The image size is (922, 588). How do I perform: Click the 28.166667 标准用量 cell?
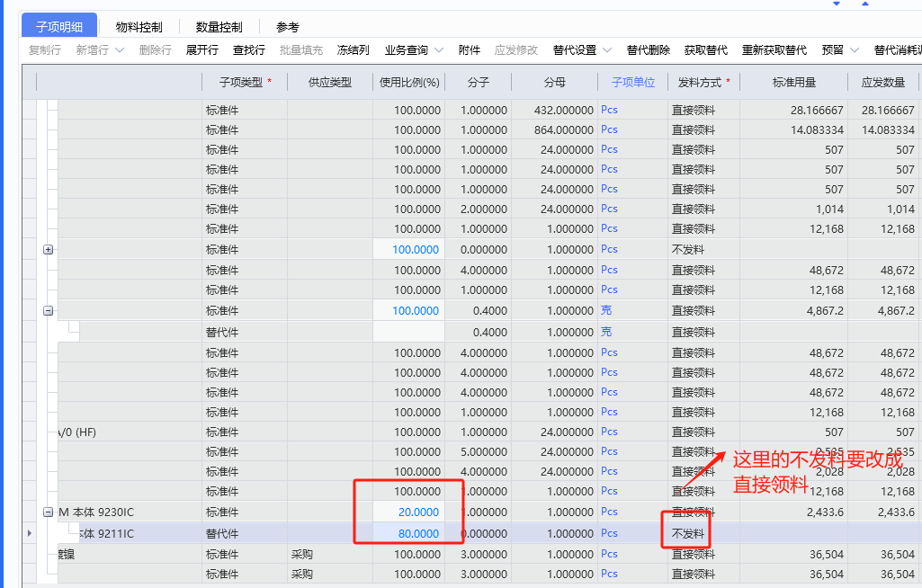793,110
